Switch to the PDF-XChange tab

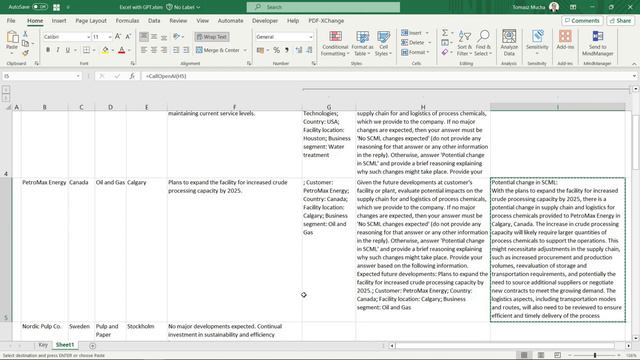point(326,20)
